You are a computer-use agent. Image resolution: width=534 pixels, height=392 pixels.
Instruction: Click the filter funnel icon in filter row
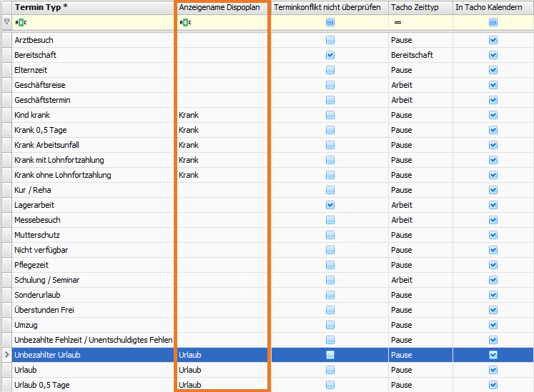[6, 22]
